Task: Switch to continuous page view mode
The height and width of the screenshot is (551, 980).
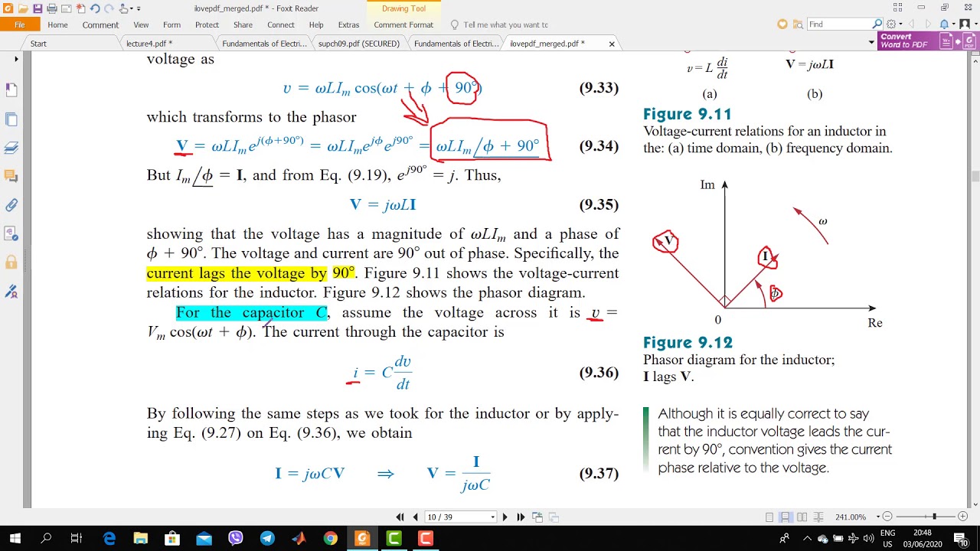Action: [786, 517]
